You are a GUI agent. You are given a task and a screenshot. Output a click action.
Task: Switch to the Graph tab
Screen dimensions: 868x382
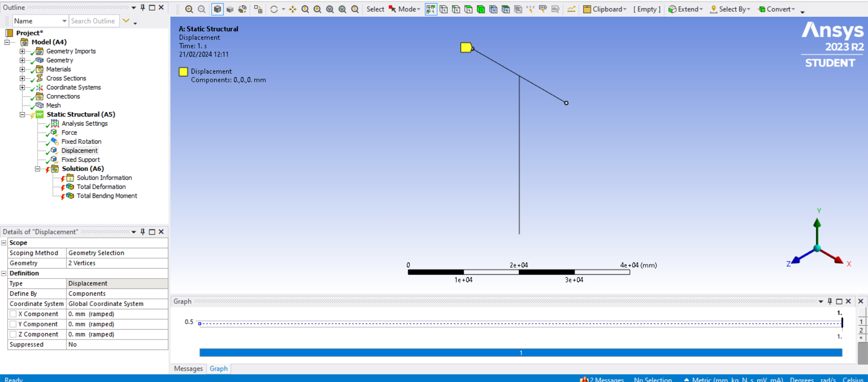219,368
